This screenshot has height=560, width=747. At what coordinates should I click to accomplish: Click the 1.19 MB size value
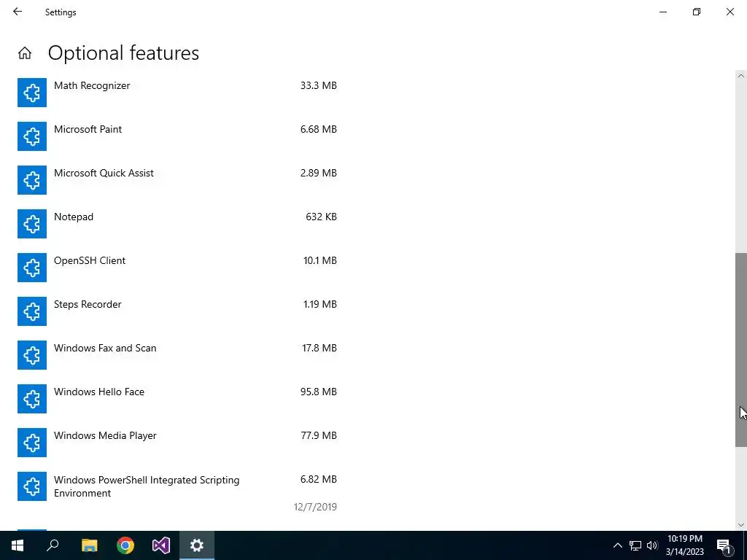coord(320,305)
